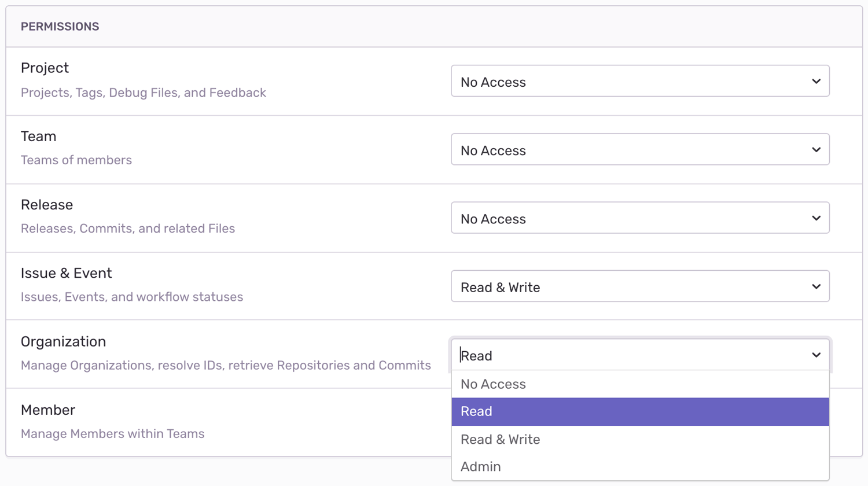
Task: Click the Organization dropdown chevron arrow
Action: coord(816,355)
